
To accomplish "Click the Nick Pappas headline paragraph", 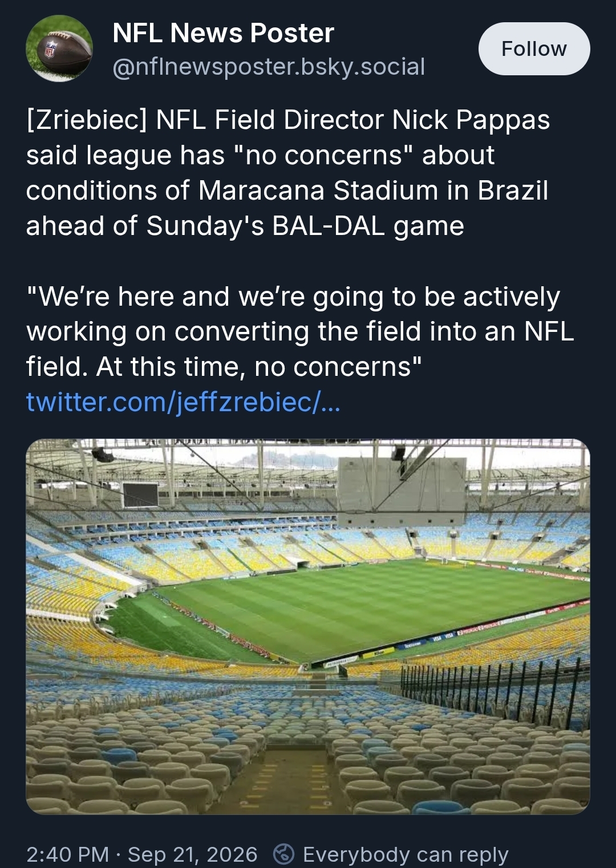I will click(288, 173).
